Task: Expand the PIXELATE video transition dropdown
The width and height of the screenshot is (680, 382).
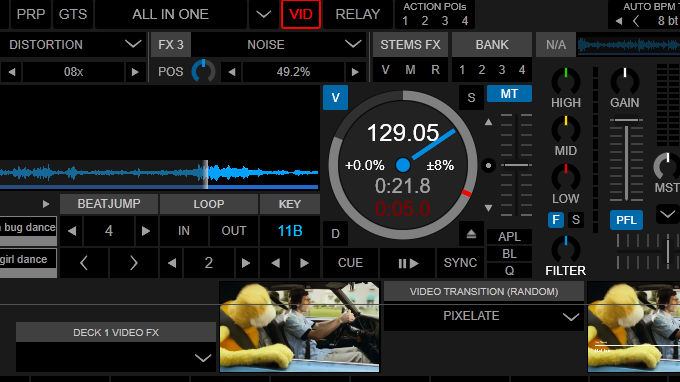Action: coord(570,317)
